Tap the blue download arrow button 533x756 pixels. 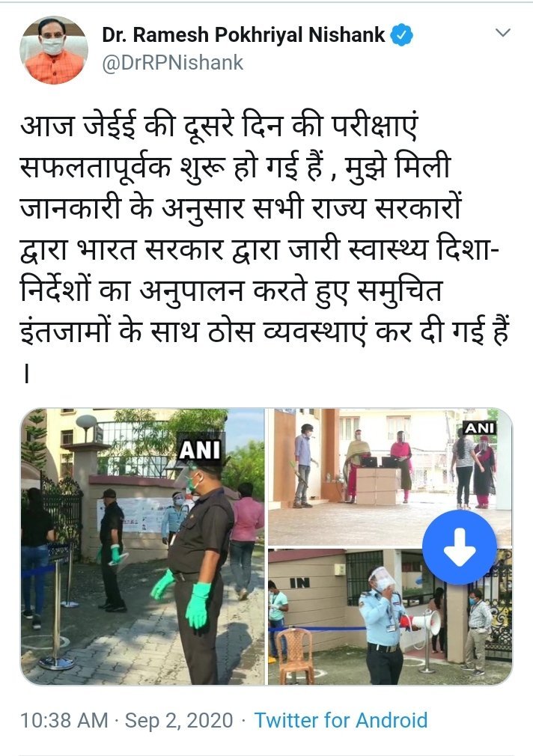coord(459,547)
